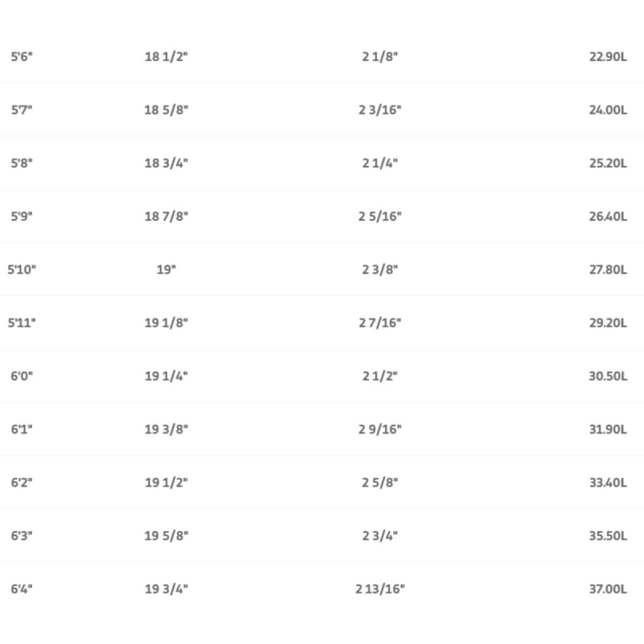Click the 18 7/8" width value

[166, 216]
